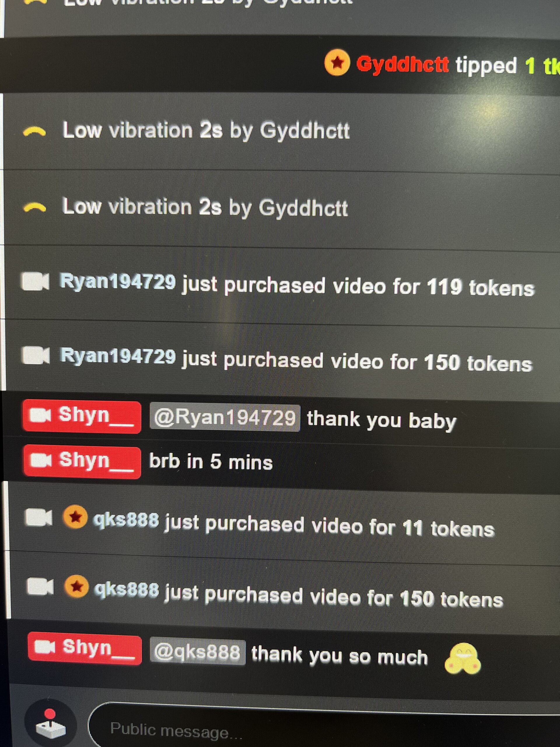This screenshot has height=747, width=560.
Task: Click the Shyn__ badge on thank you baby
Action: [x=82, y=417]
